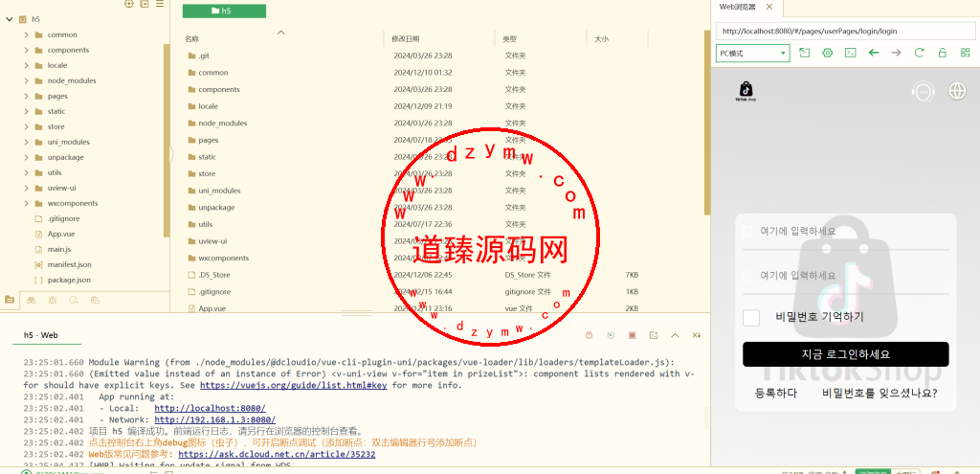The width and height of the screenshot is (980, 474).
Task: Expand the locale folder in tree
Action: [x=26, y=65]
